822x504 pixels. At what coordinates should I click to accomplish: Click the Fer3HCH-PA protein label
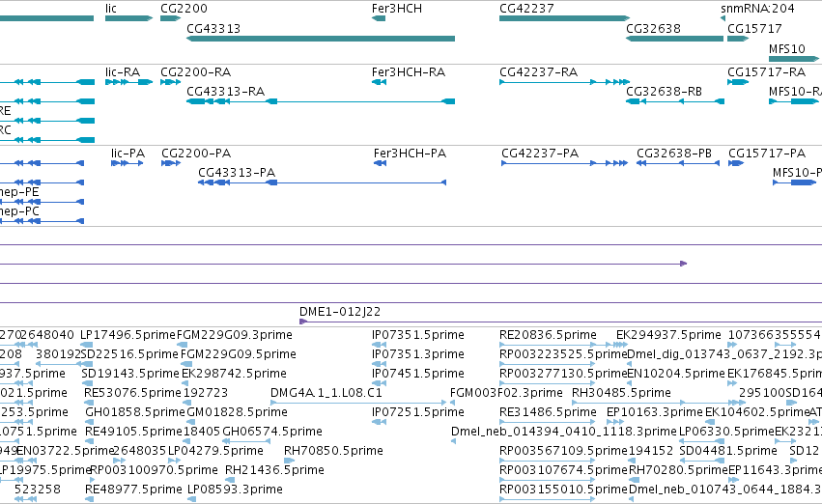pyautogui.click(x=410, y=153)
